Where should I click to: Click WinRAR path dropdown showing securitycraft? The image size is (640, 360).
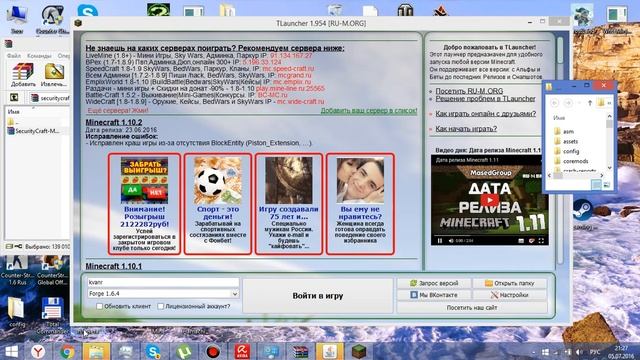(x=50, y=98)
